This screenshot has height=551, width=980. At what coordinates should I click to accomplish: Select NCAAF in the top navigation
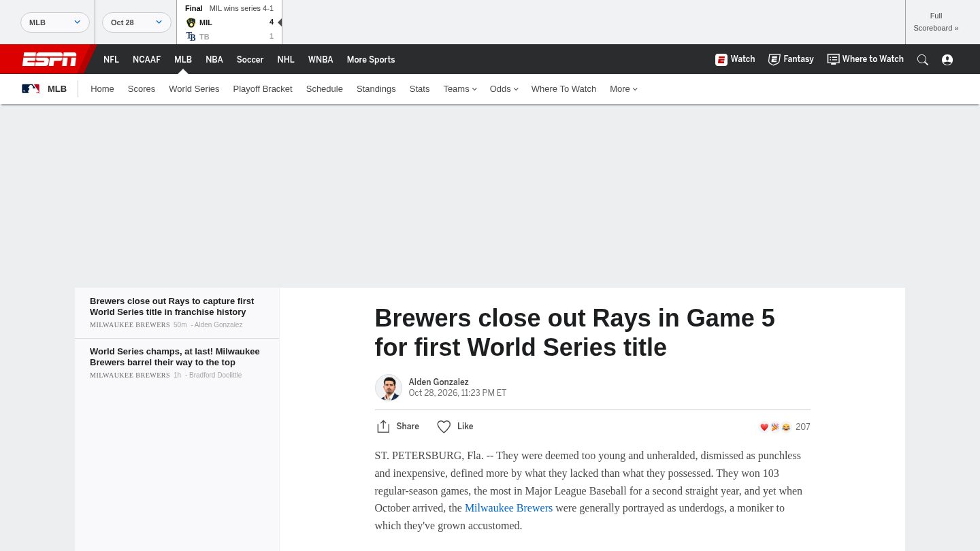point(146,60)
